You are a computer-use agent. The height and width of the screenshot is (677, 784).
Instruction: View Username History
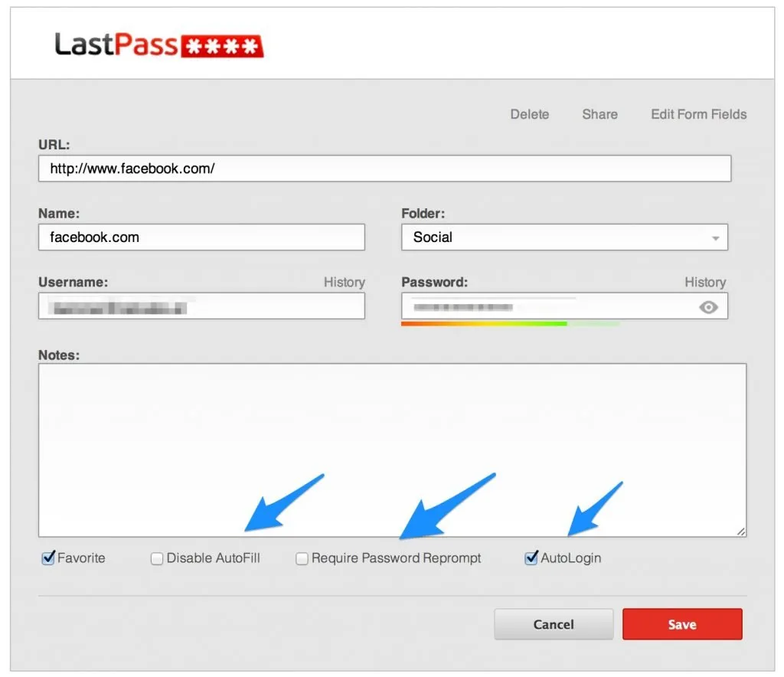coord(344,282)
